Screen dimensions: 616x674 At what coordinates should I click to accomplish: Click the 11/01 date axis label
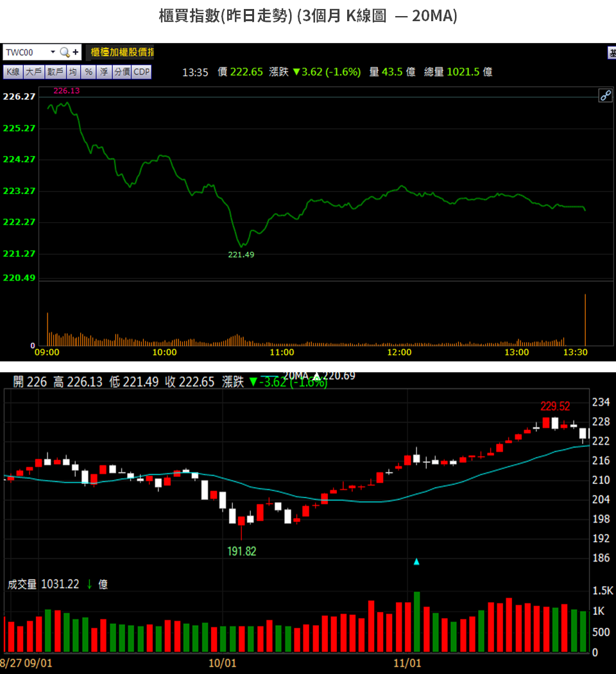(x=407, y=663)
